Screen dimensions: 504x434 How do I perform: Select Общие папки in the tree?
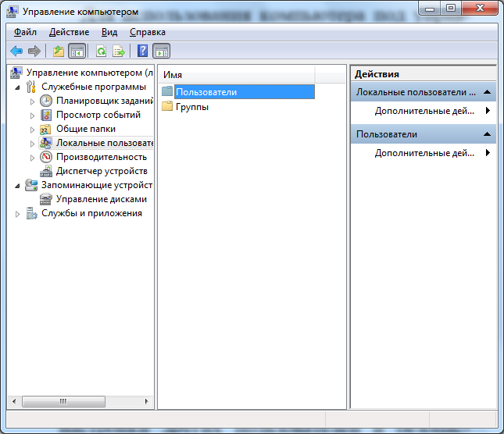[x=86, y=129]
